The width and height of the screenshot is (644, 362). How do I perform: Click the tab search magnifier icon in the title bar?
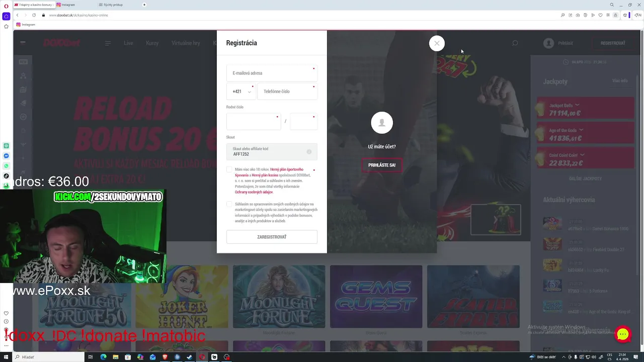click(x=612, y=5)
